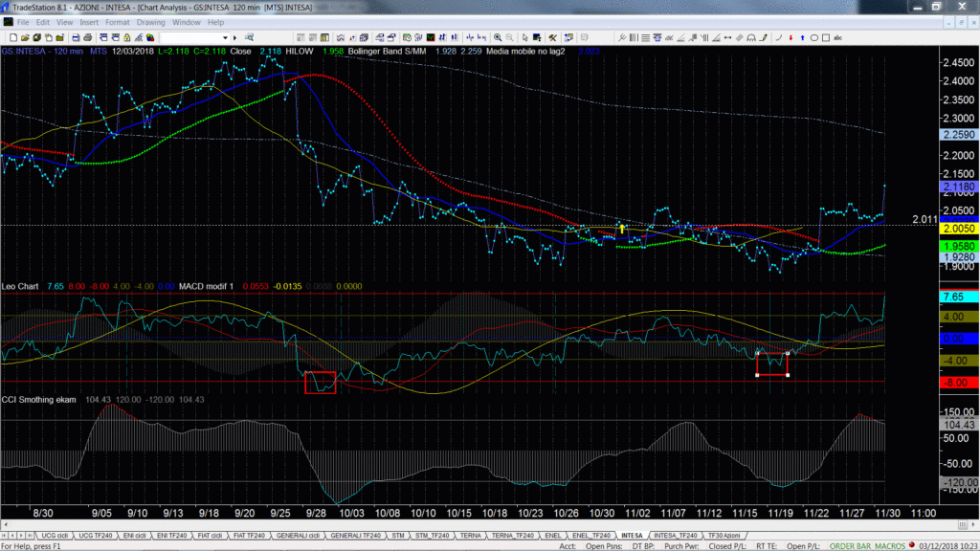
Task: Click the 2.2590 price label on axis
Action: pos(959,135)
